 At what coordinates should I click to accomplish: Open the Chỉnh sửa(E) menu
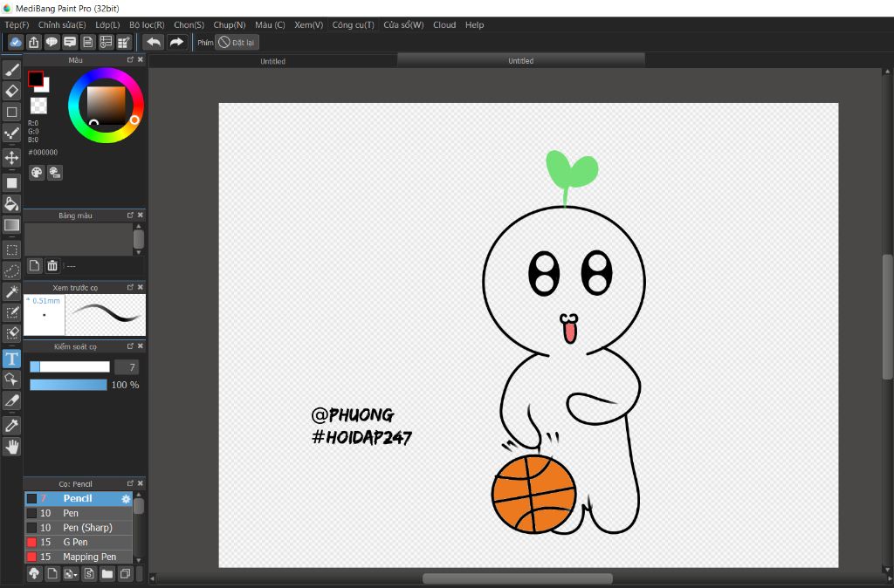pos(62,25)
